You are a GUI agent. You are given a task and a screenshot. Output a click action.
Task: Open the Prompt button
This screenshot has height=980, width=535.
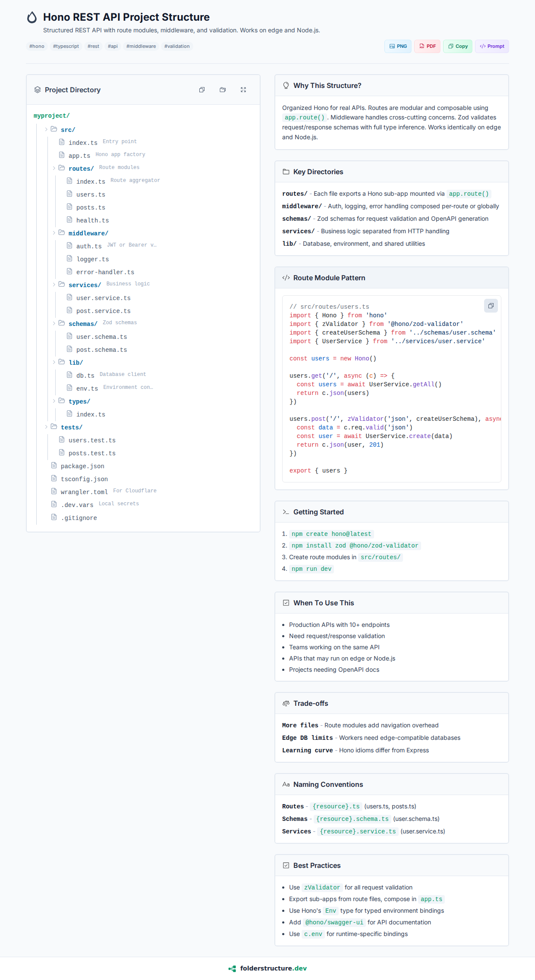coord(492,46)
